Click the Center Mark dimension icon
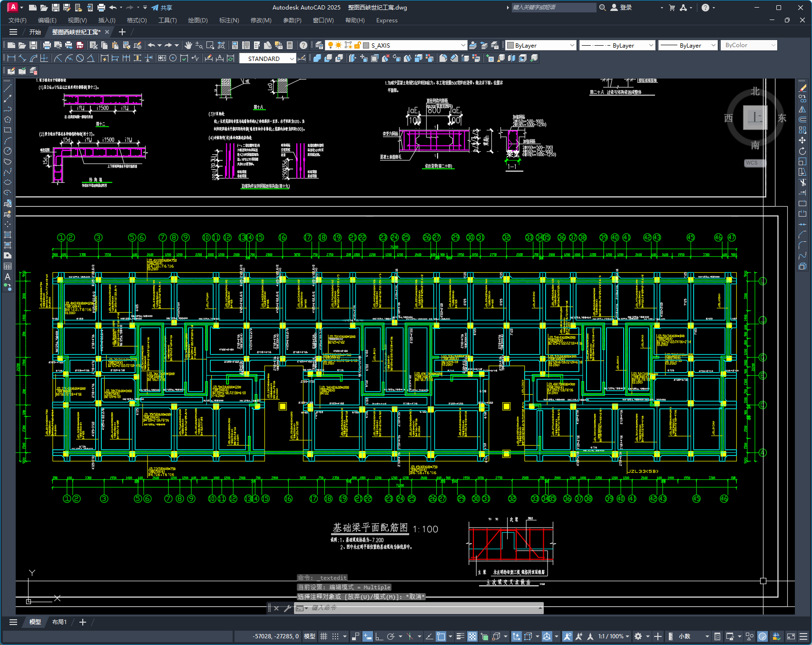Image resolution: width=812 pixels, height=645 pixels. pyautogui.click(x=173, y=58)
